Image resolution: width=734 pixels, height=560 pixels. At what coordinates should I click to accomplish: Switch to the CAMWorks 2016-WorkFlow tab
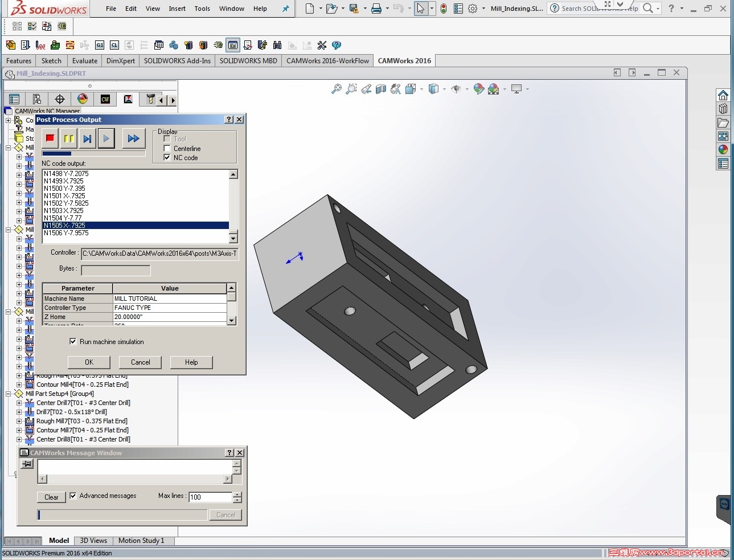pyautogui.click(x=327, y=61)
